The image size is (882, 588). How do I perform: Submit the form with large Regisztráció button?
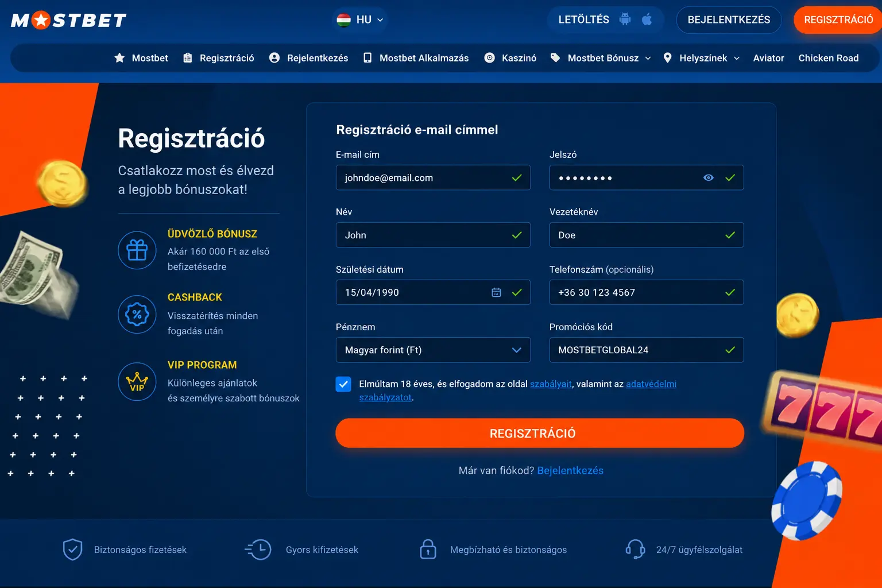540,433
